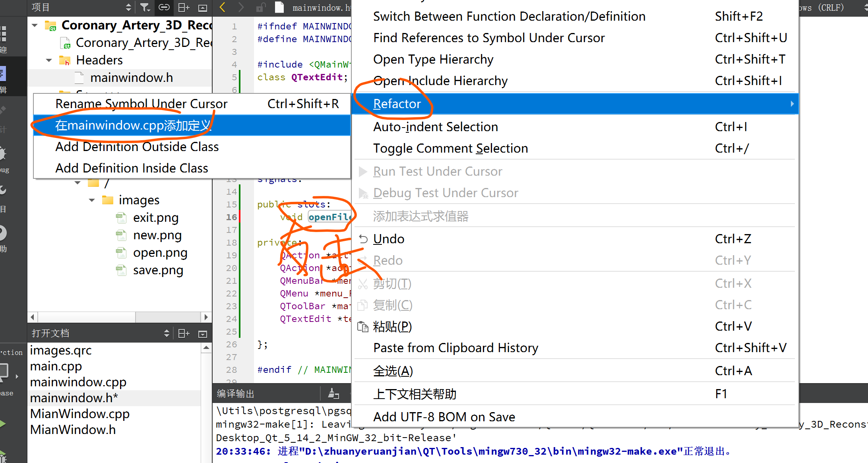Select save.png in the images folder

(x=158, y=270)
